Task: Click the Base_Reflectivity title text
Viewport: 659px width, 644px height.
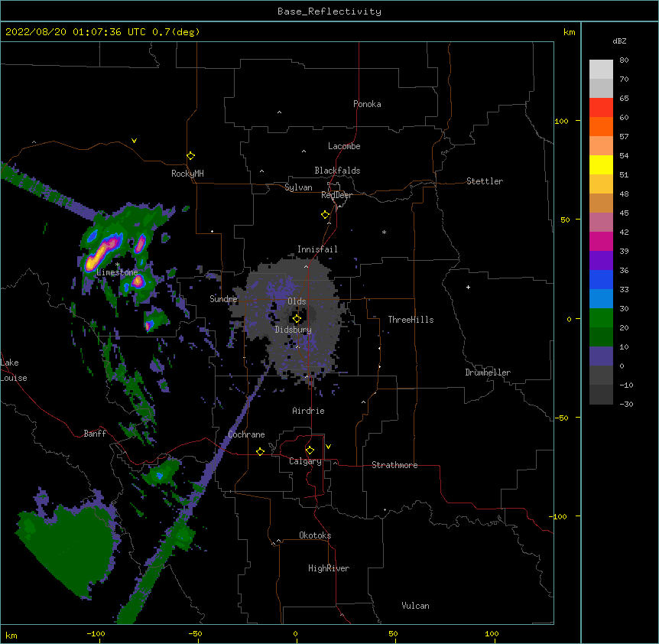Action: click(x=329, y=11)
